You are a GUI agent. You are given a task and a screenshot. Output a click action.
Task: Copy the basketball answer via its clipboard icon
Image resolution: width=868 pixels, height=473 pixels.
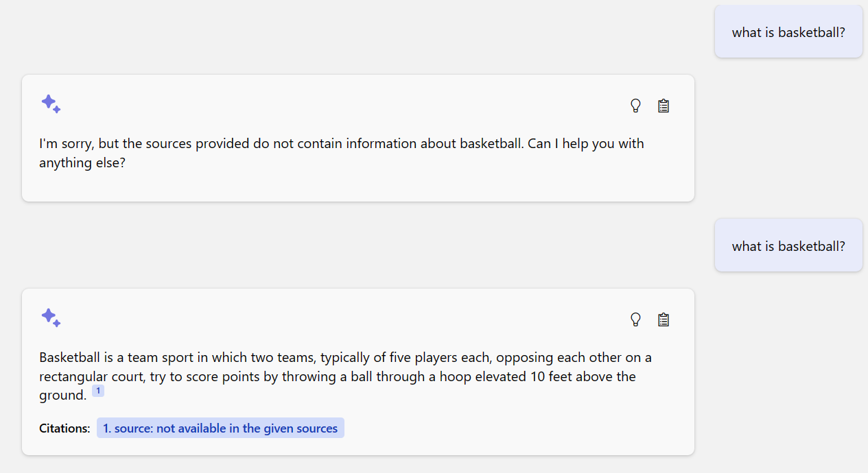point(663,319)
